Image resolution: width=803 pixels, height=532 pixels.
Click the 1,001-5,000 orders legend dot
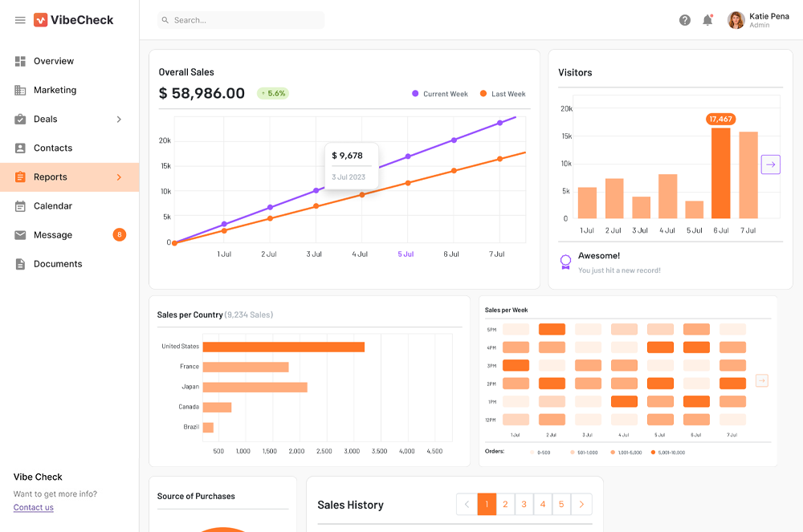[613, 453]
